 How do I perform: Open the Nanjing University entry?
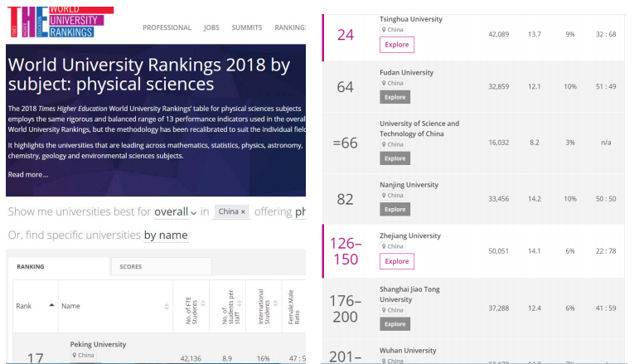(409, 185)
